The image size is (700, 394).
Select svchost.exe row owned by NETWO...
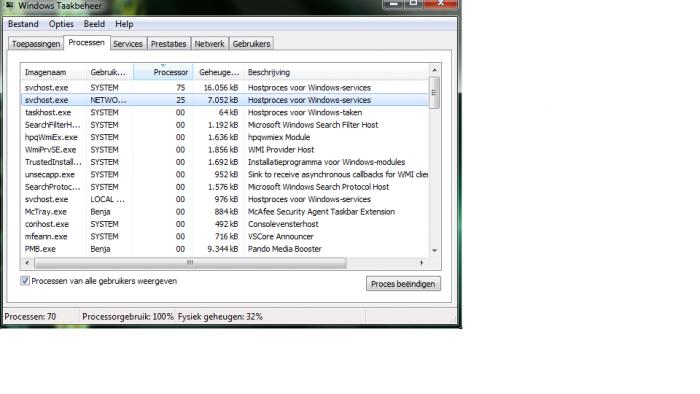(x=225, y=100)
